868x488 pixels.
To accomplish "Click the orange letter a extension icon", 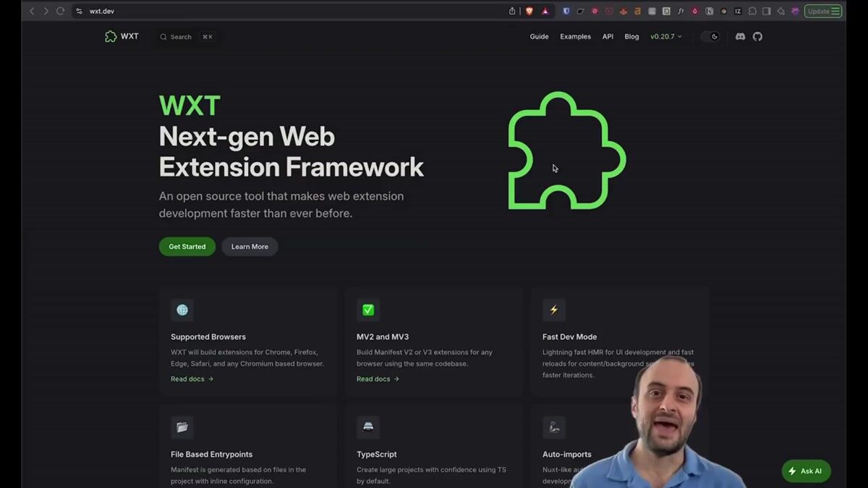I will coord(637,11).
